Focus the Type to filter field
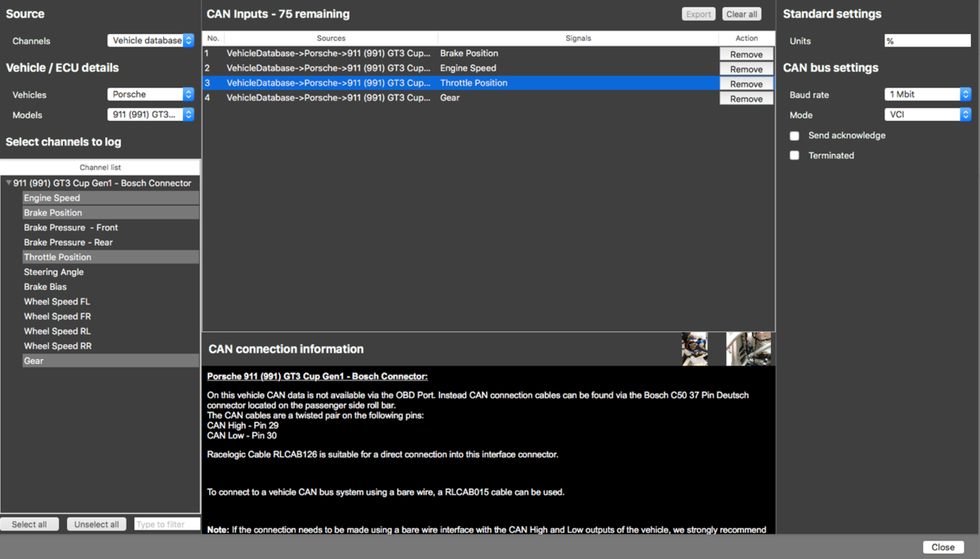The height and width of the screenshot is (559, 980). coord(167,524)
